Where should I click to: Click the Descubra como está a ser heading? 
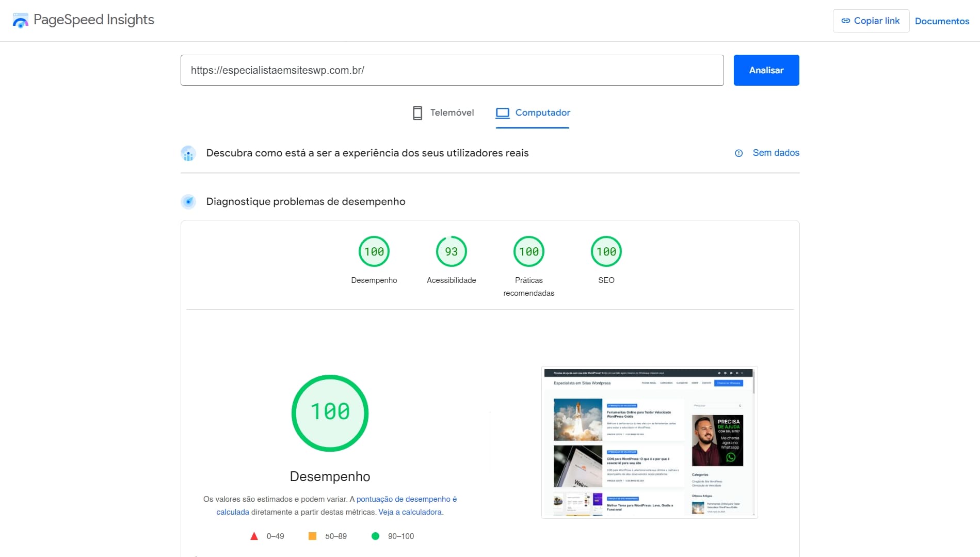367,153
